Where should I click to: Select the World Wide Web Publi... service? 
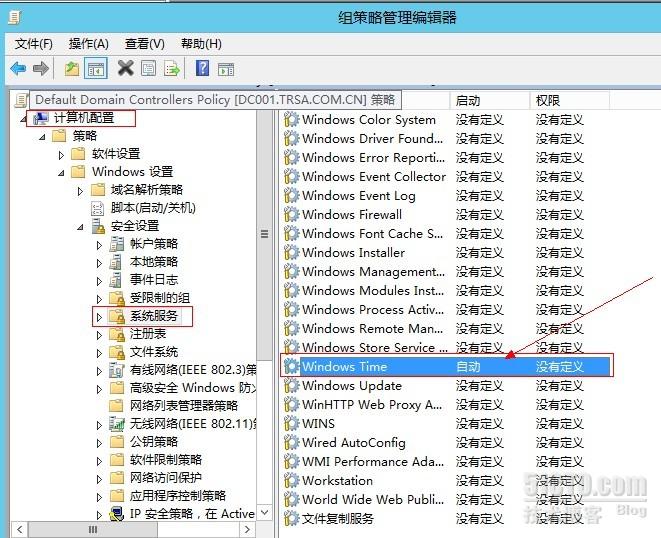click(x=373, y=499)
